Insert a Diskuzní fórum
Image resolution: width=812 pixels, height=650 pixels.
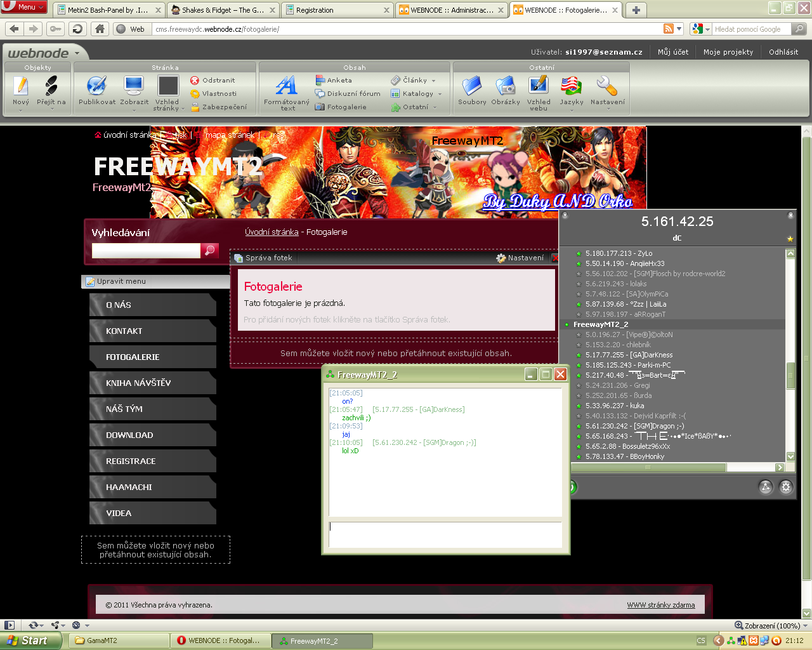point(348,94)
